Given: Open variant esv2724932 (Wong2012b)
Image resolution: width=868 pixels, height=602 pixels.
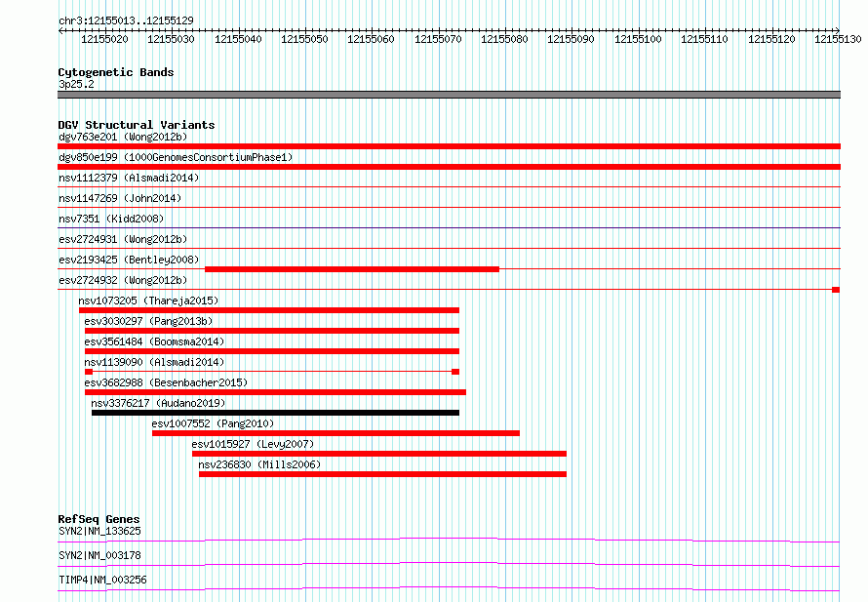Looking at the screenshot, I should [x=123, y=280].
